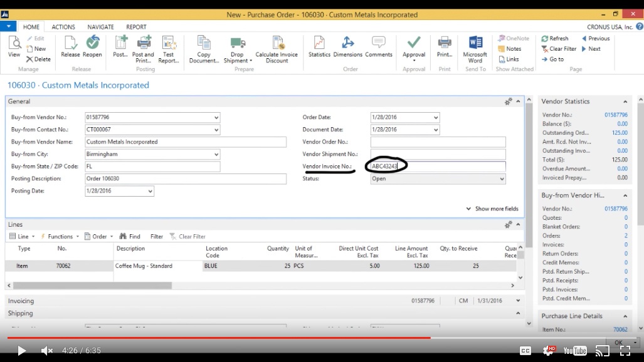Delete the purchase order via ribbon
Viewport: 644px width, 362px height.
(x=38, y=59)
